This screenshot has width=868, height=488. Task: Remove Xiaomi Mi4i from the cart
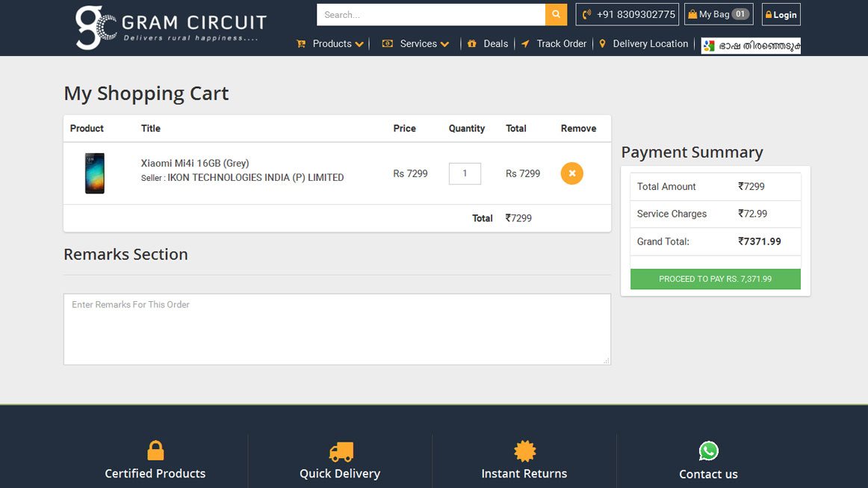572,173
